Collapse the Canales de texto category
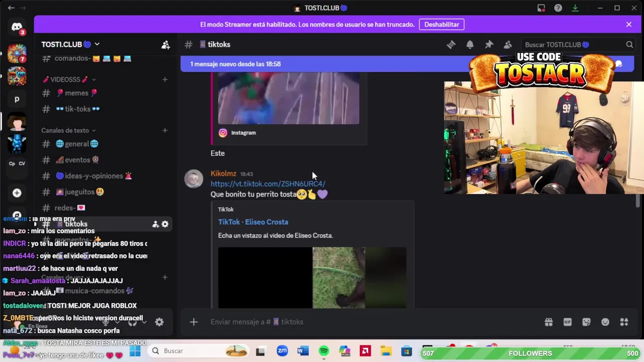 pos(68,131)
